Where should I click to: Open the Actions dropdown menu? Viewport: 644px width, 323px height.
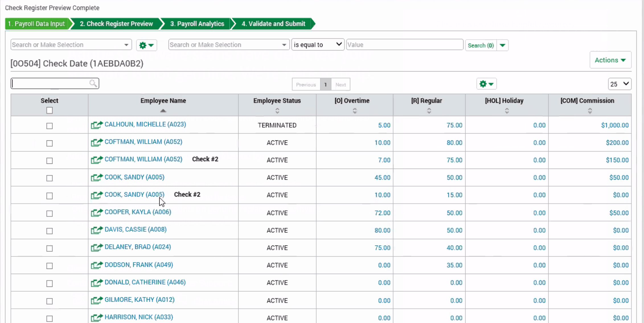point(610,60)
